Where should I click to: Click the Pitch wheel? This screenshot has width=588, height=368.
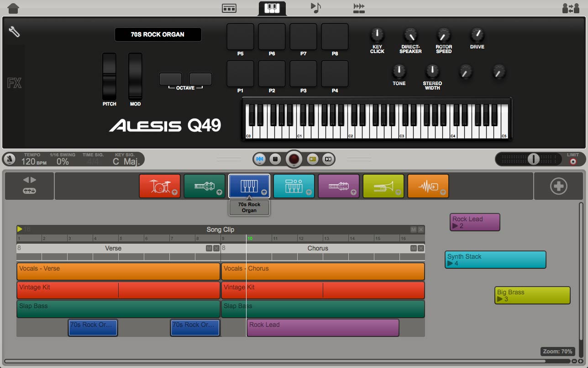tap(109, 76)
